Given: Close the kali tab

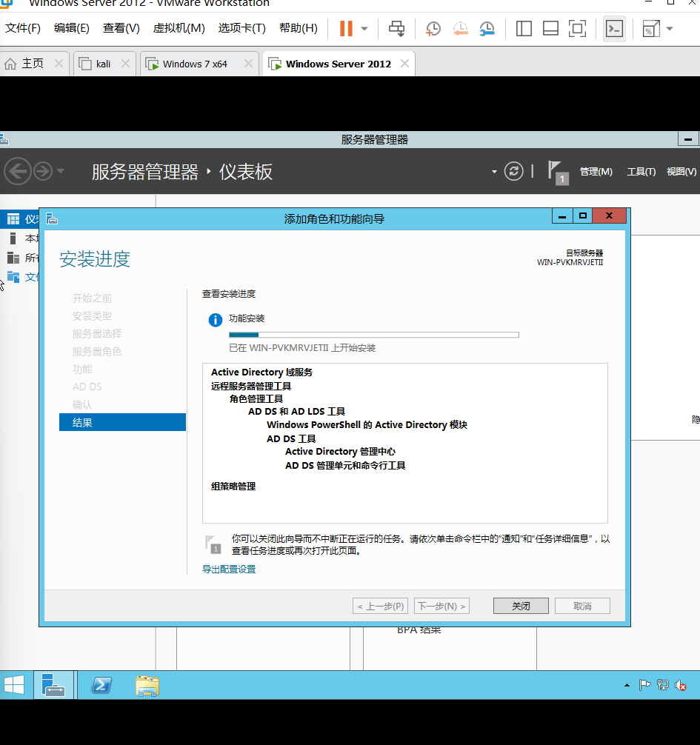Looking at the screenshot, I should pyautogui.click(x=125, y=63).
